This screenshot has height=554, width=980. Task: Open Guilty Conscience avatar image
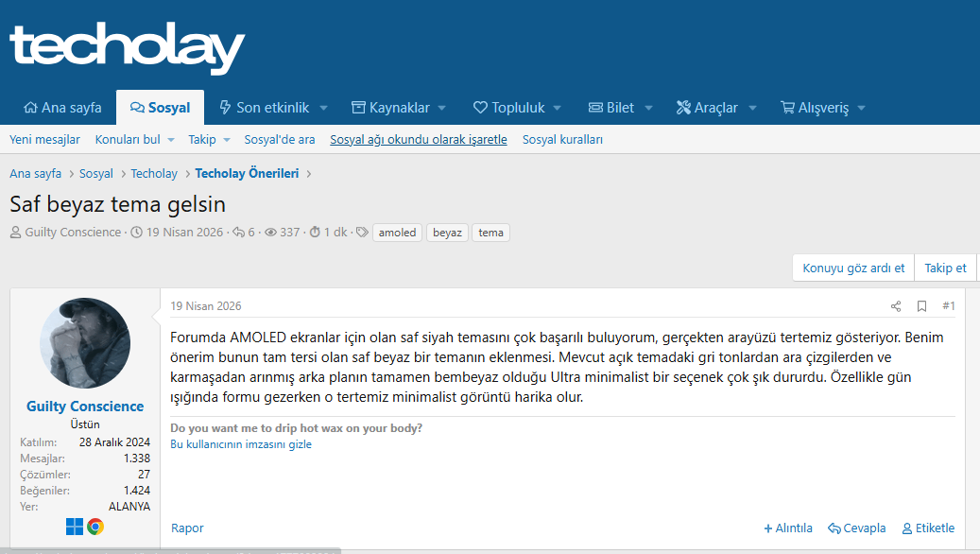tap(85, 342)
